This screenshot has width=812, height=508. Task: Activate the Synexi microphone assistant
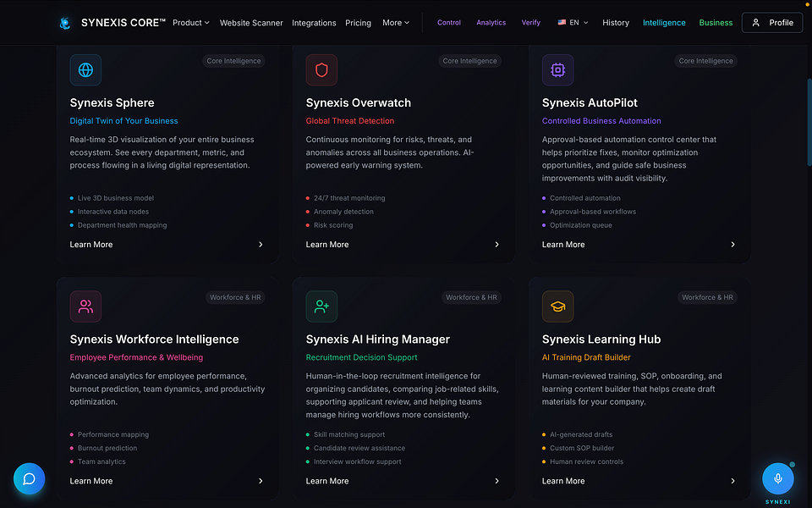pyautogui.click(x=778, y=478)
